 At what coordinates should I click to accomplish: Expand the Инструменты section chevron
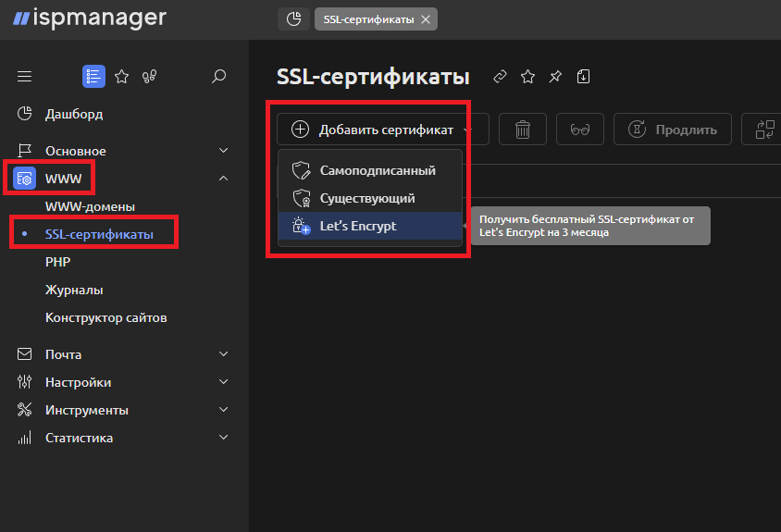(x=224, y=410)
